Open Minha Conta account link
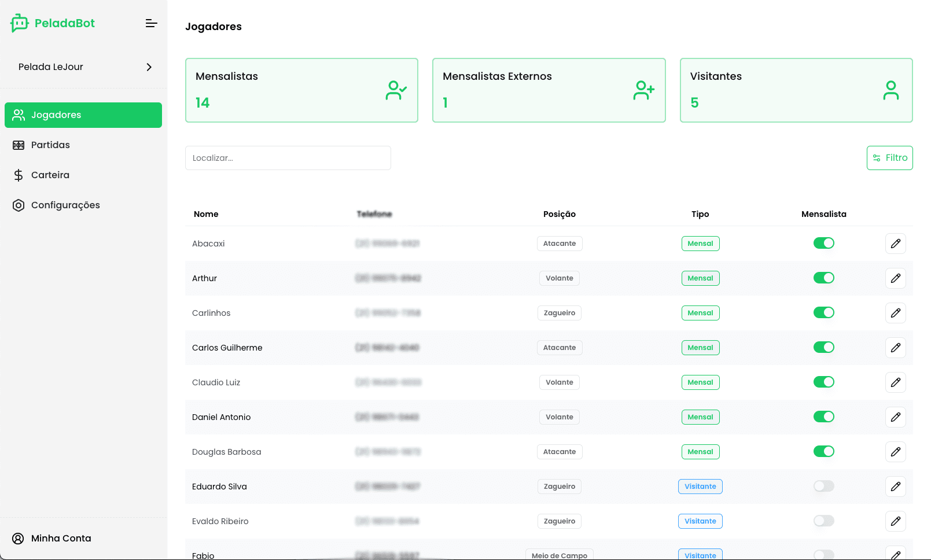Screen dimensions: 931x560 61,539
